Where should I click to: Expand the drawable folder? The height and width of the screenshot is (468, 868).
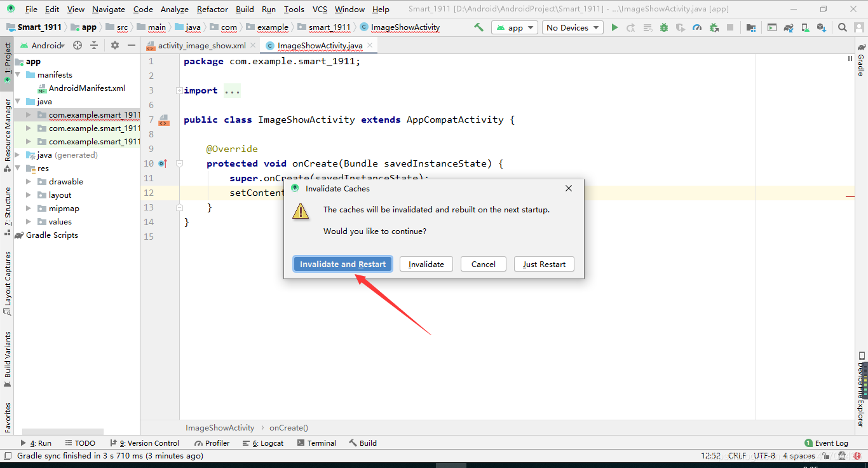click(28, 181)
